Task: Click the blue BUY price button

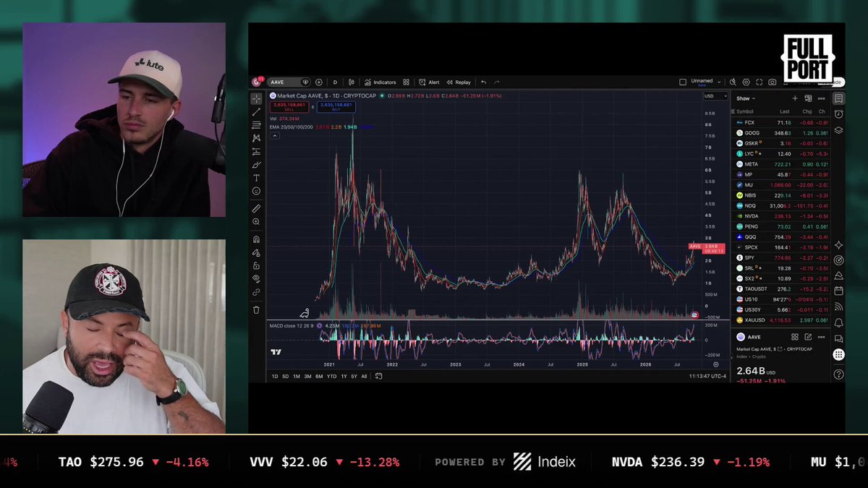Action: pyautogui.click(x=335, y=107)
